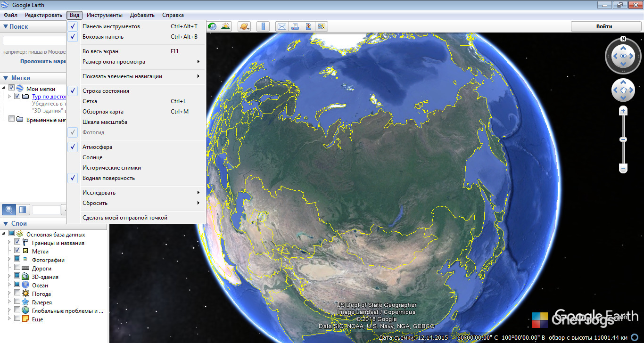Click the places panel view icon

click(x=23, y=209)
